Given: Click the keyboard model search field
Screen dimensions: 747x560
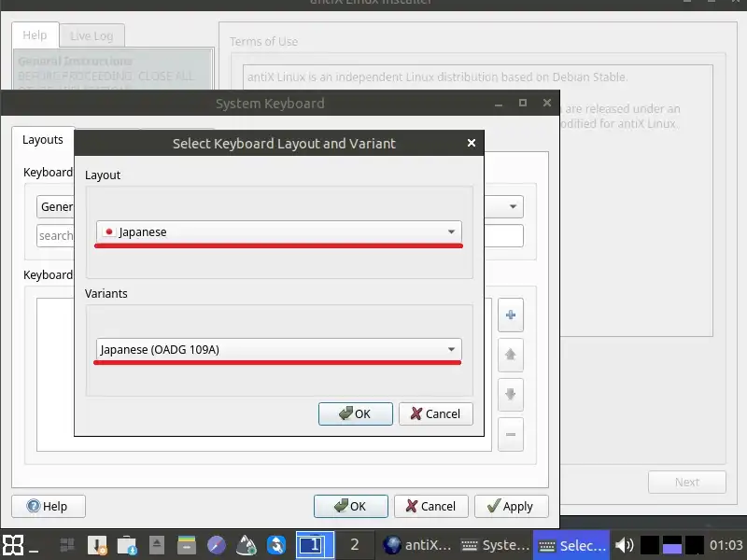Looking at the screenshot, I should pos(55,236).
